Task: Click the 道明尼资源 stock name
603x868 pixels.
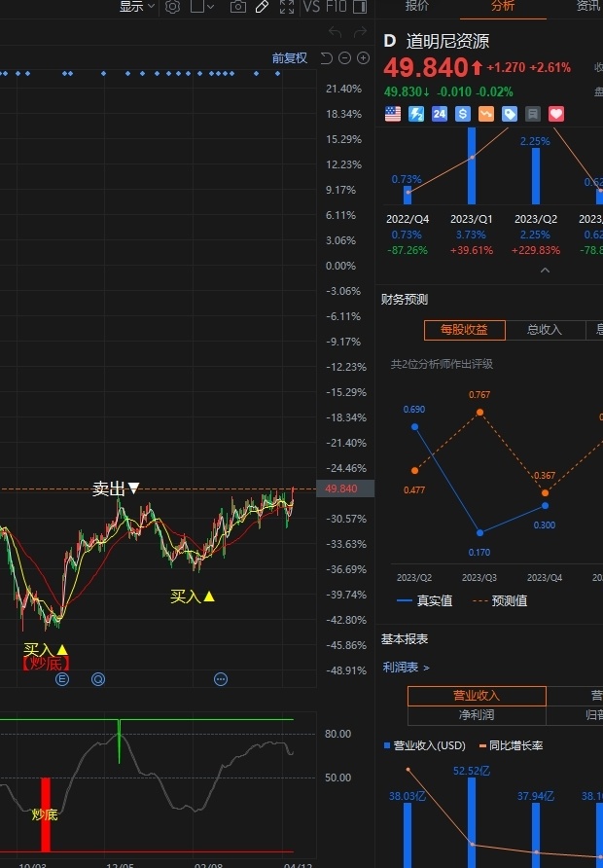Action: coord(447,41)
